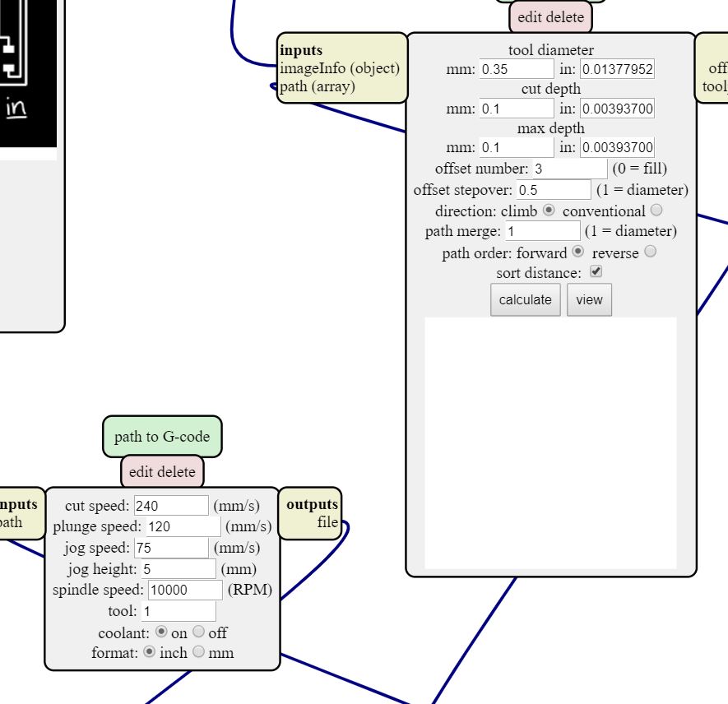
Task: Click the plunge speed field
Action: (183, 526)
